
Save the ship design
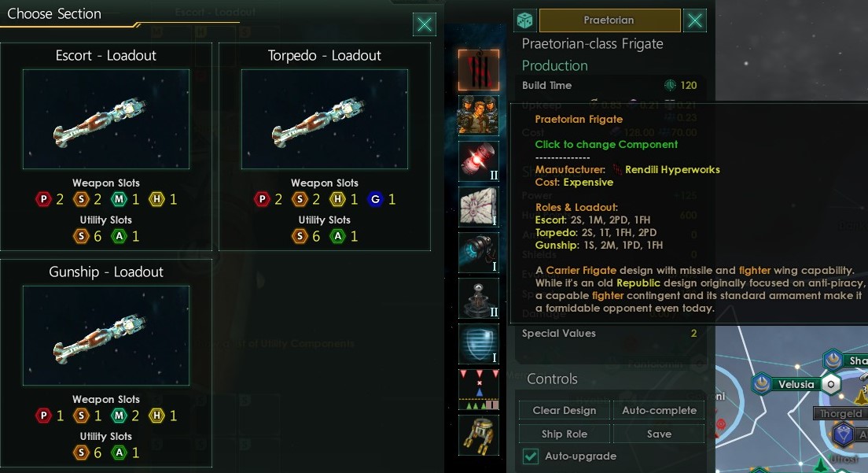659,434
